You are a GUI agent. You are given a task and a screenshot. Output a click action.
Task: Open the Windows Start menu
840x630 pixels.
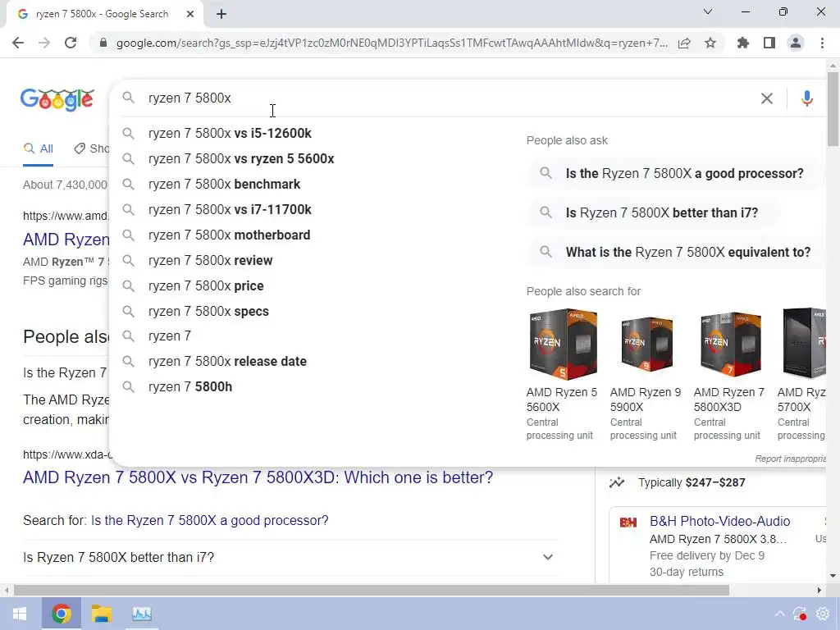pyautogui.click(x=20, y=614)
